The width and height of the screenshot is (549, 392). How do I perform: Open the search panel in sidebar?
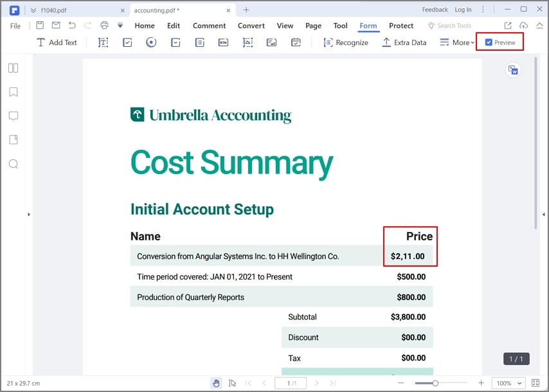[14, 164]
